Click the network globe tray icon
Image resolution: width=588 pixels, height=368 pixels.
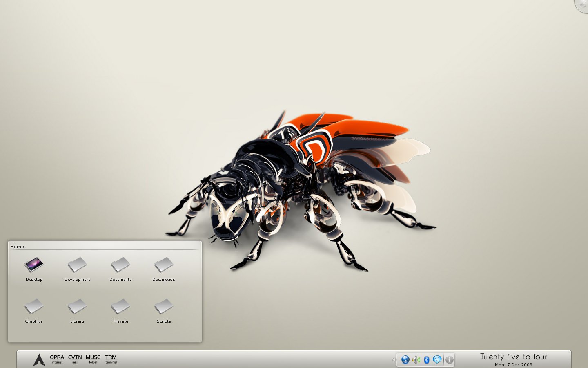405,360
